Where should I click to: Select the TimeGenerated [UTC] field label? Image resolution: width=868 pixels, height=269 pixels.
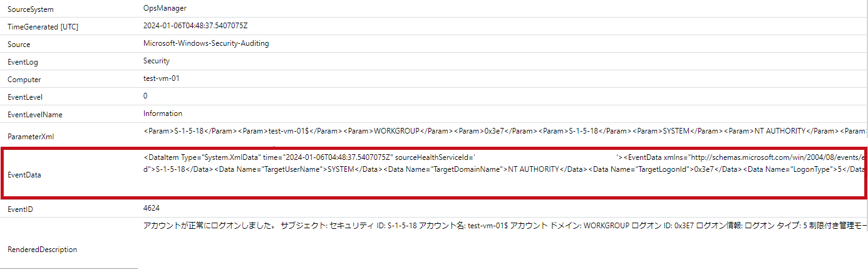(43, 27)
